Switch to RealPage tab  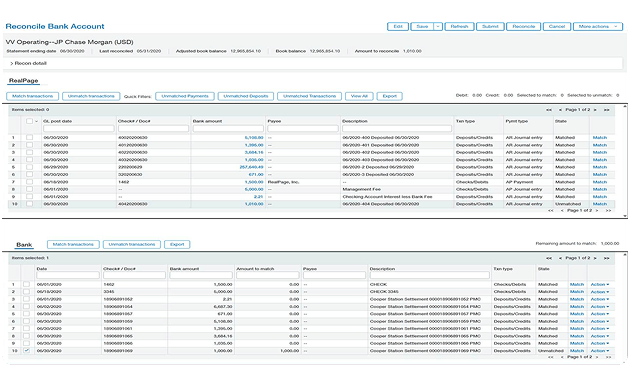click(24, 81)
